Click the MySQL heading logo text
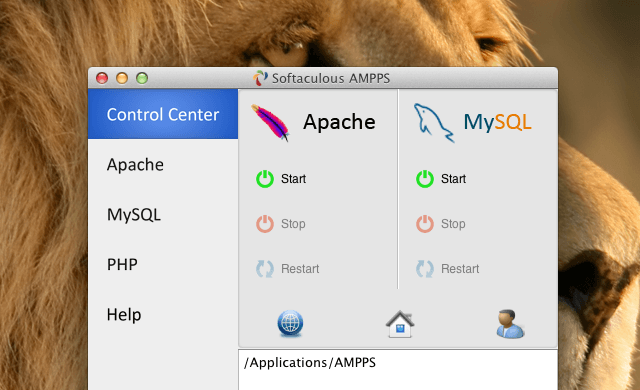This screenshot has width=640, height=390. [x=498, y=122]
